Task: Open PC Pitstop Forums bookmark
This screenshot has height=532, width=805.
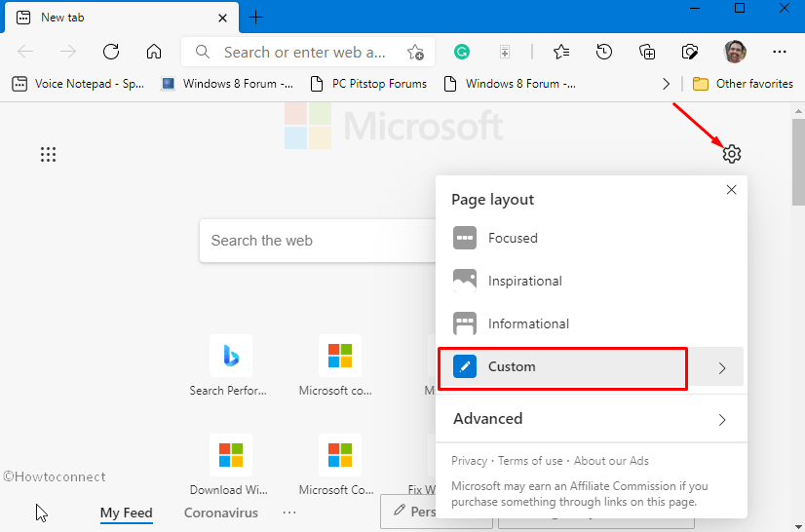Action: tap(368, 84)
